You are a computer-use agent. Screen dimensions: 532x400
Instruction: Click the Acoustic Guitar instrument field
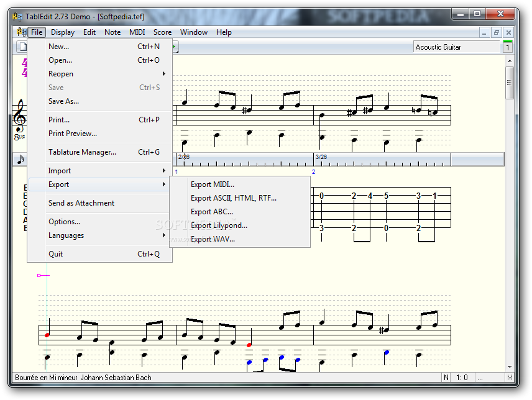(x=457, y=47)
